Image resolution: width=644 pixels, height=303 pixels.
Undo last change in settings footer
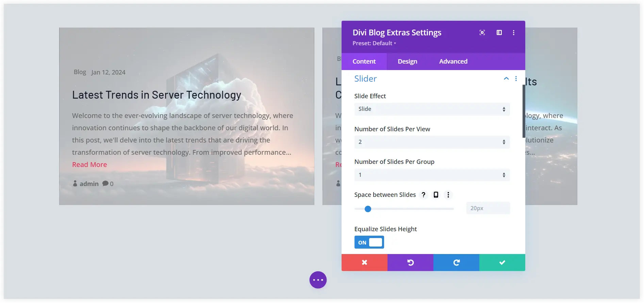410,263
